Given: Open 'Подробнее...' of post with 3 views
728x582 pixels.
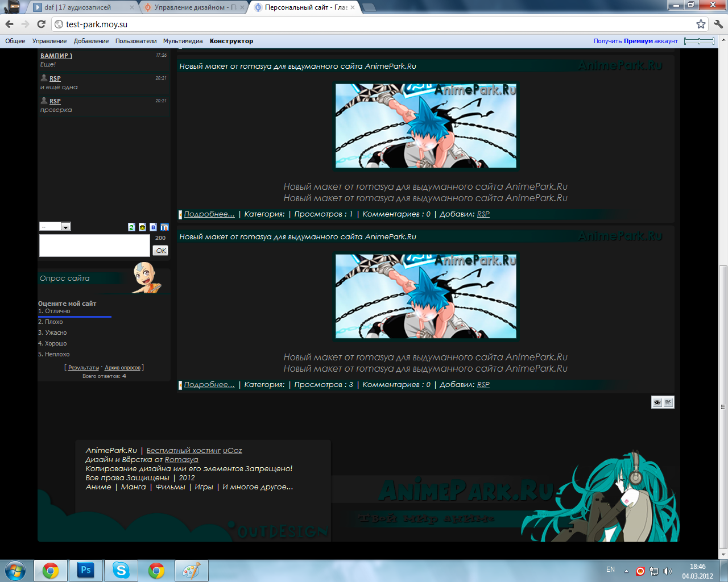Looking at the screenshot, I should (x=209, y=385).
